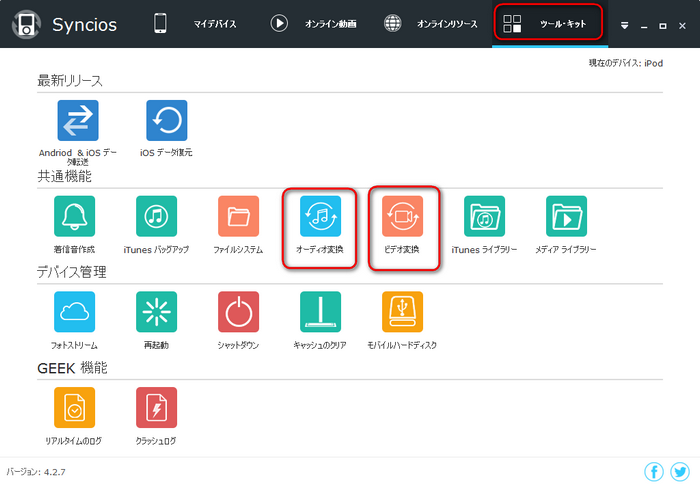Launch the オーディオ変換 audio converter

(320, 216)
